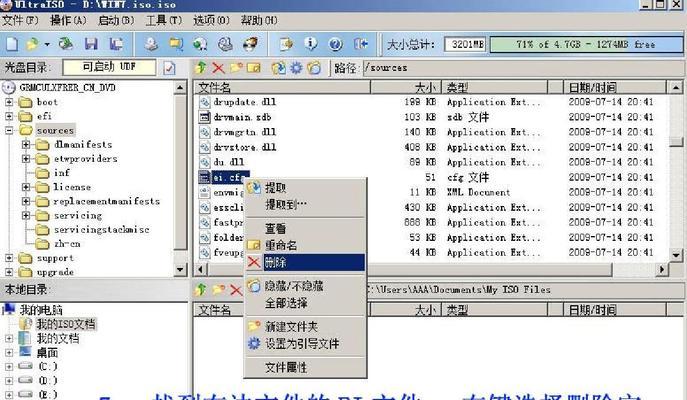
Task: Click the Extract icon in image toolbar
Action: point(278,68)
